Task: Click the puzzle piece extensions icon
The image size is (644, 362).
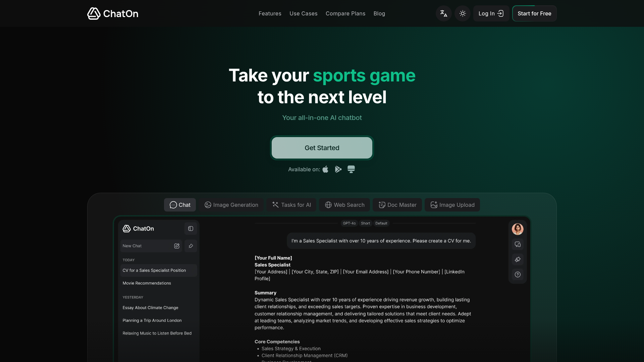Action: (x=518, y=259)
